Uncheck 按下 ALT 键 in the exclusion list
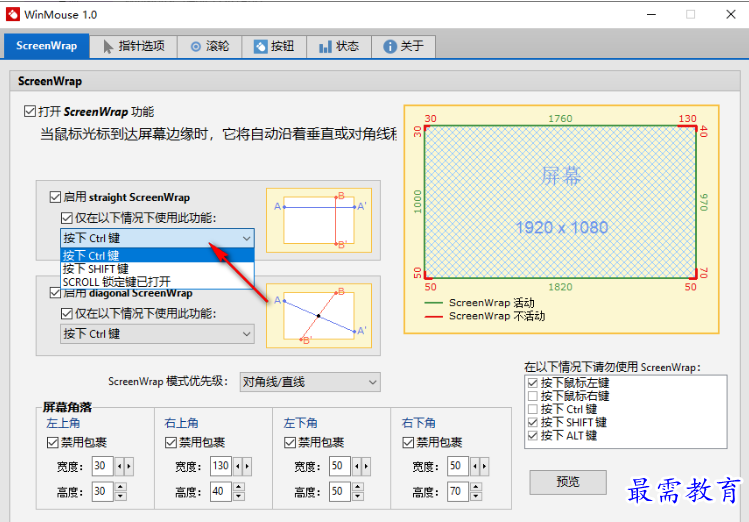749x522 pixels. [x=533, y=436]
